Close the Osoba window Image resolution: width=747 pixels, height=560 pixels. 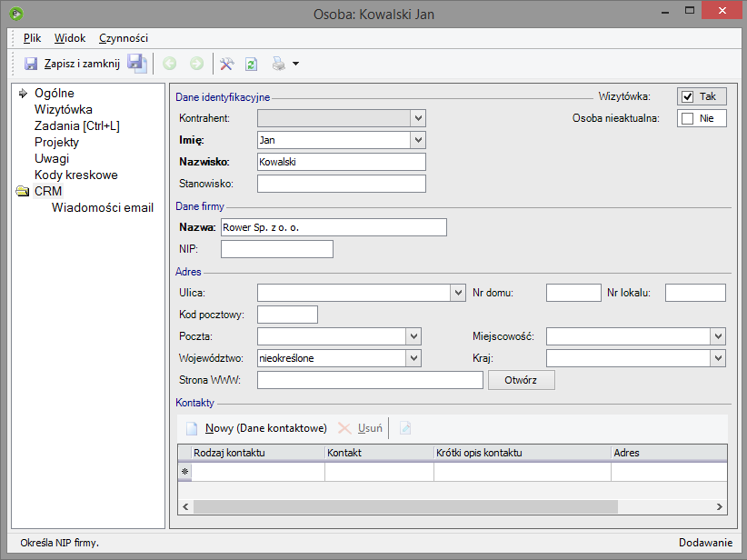pos(722,11)
